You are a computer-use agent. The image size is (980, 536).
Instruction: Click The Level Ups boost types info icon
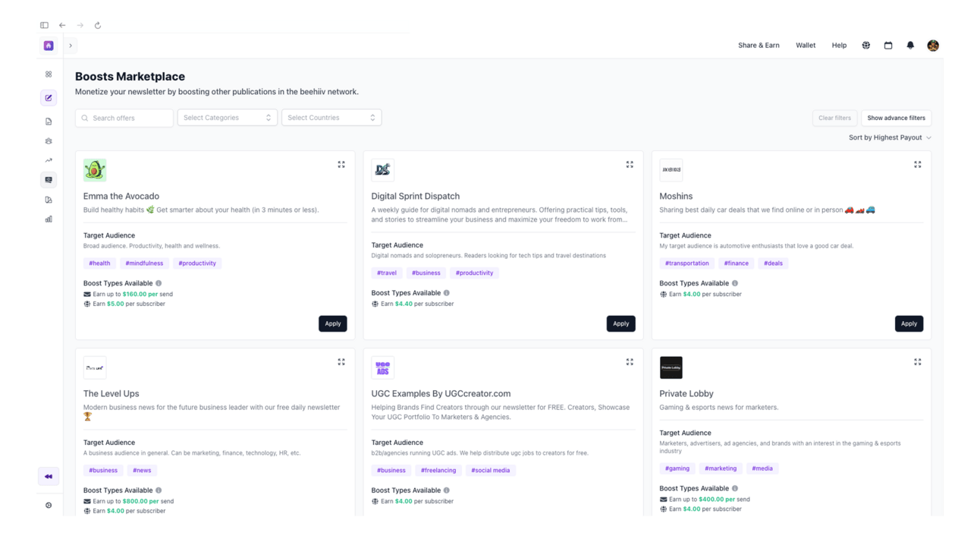tap(159, 490)
